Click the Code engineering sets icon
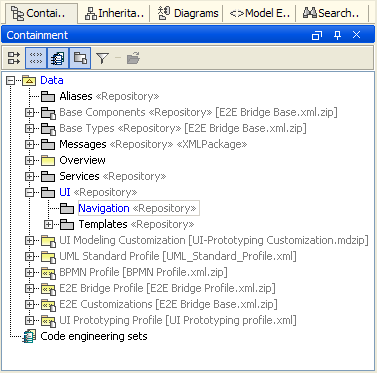The height and width of the screenshot is (373, 377). (29, 336)
